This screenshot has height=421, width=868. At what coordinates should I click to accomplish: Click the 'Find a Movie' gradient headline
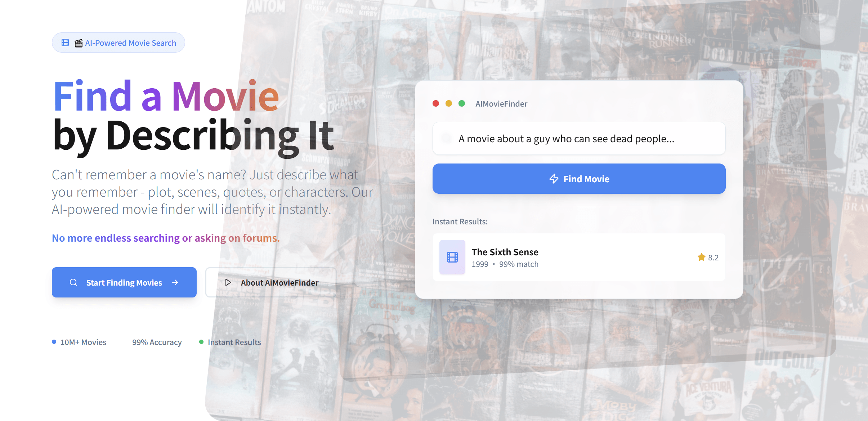166,96
